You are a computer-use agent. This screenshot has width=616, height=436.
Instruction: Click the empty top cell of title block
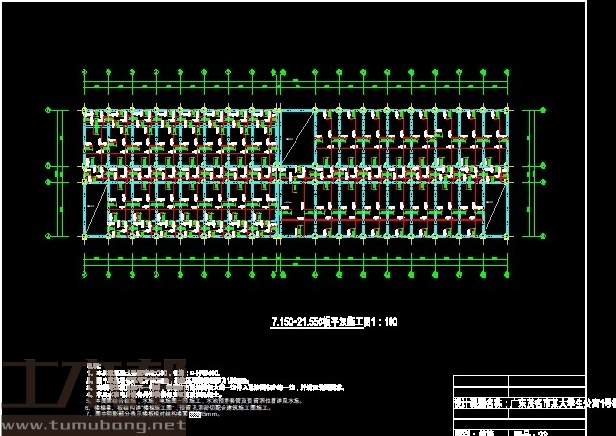tap(520, 381)
